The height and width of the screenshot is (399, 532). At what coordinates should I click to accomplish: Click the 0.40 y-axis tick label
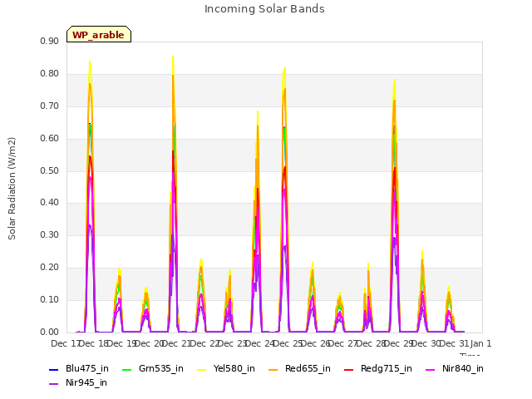(50, 203)
